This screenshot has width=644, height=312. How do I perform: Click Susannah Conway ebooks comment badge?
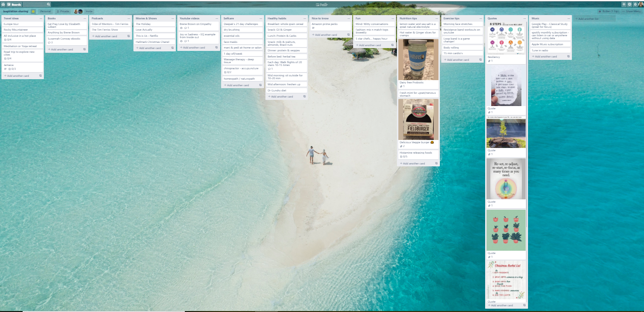pos(50,42)
